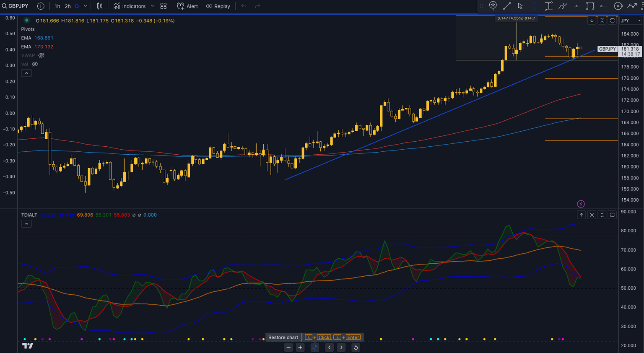
Task: Click the Alert button
Action: 187,6
